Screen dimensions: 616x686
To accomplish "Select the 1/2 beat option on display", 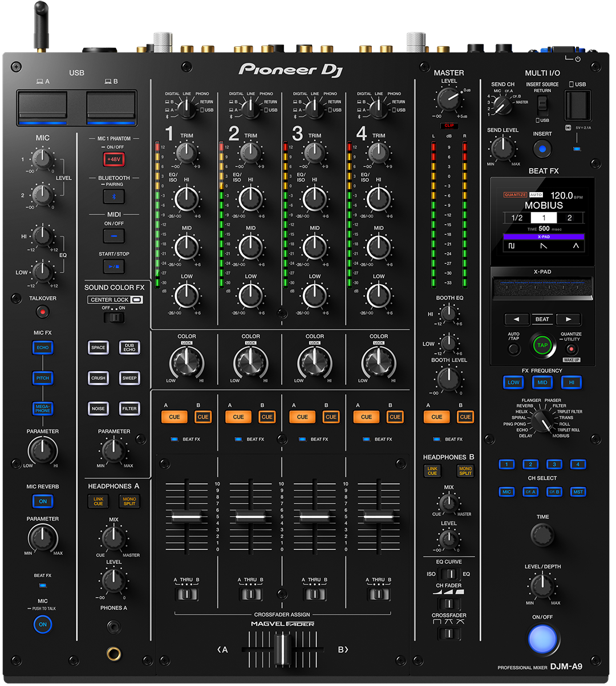I will pos(517,218).
